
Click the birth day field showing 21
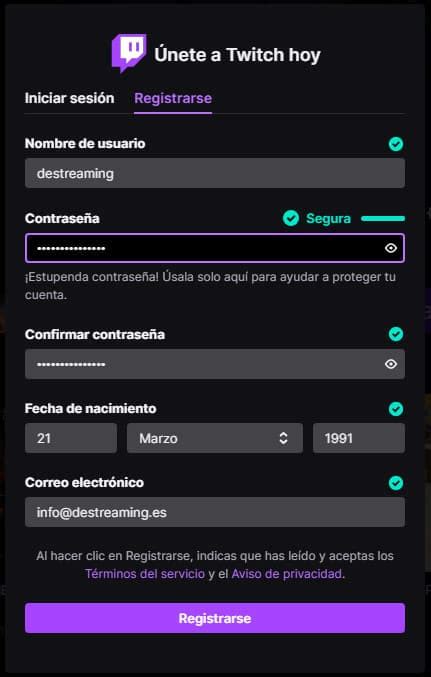click(x=71, y=438)
